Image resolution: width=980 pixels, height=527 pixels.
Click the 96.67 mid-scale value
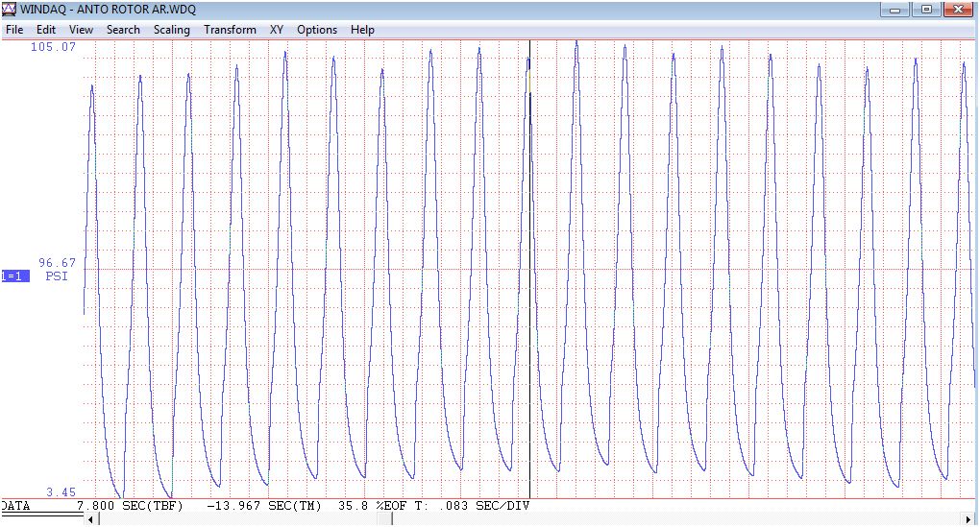pyautogui.click(x=58, y=262)
